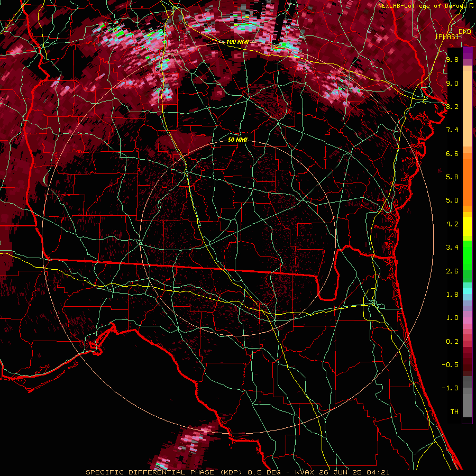Click the 8.2 scale value

(x=452, y=106)
